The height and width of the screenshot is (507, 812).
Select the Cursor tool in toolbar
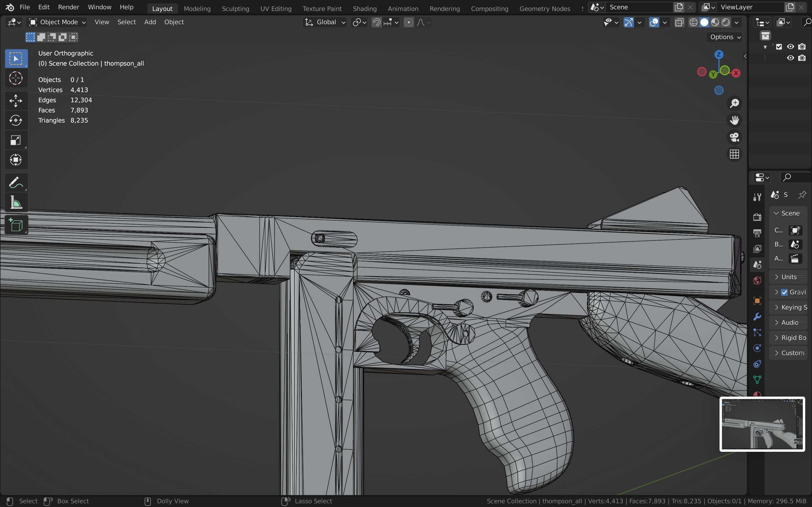(x=16, y=79)
